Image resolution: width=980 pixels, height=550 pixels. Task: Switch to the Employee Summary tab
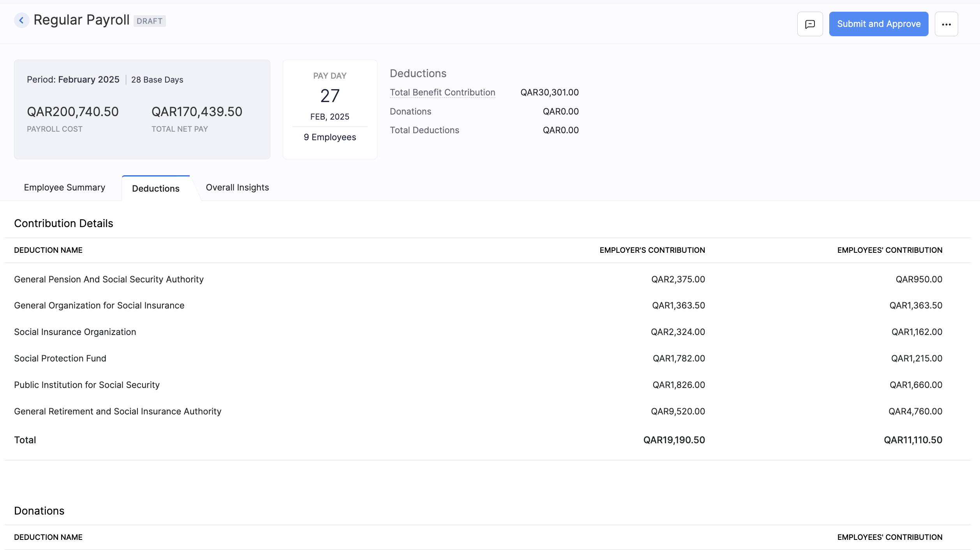pyautogui.click(x=64, y=187)
